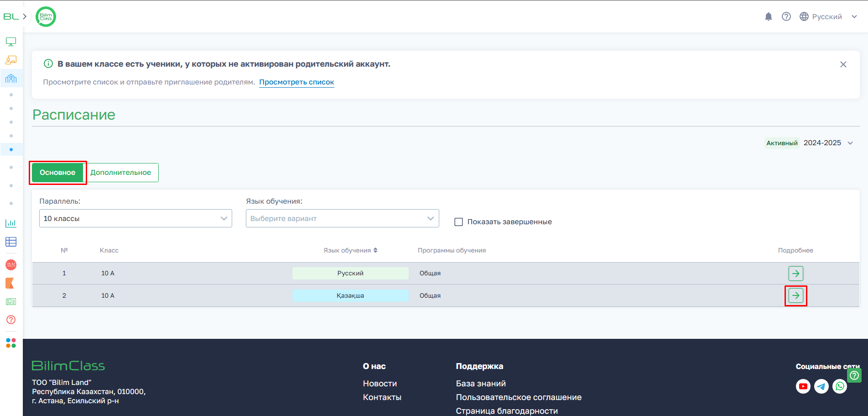Dismiss the parent account notification banner

pos(843,64)
